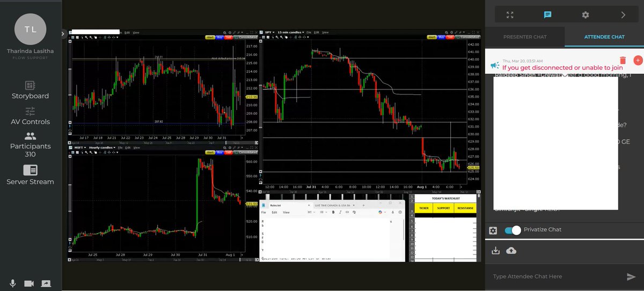Open AV Controls in sidebar
The width and height of the screenshot is (644, 291).
30,116
